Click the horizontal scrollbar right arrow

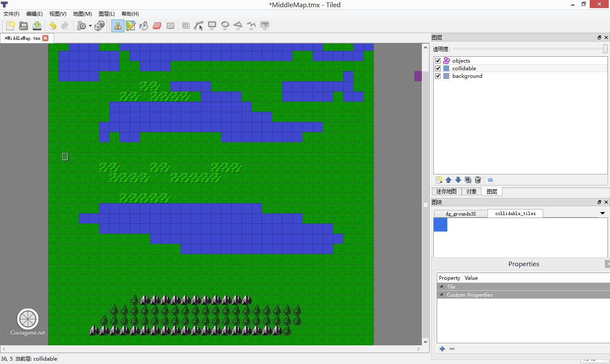click(x=419, y=349)
